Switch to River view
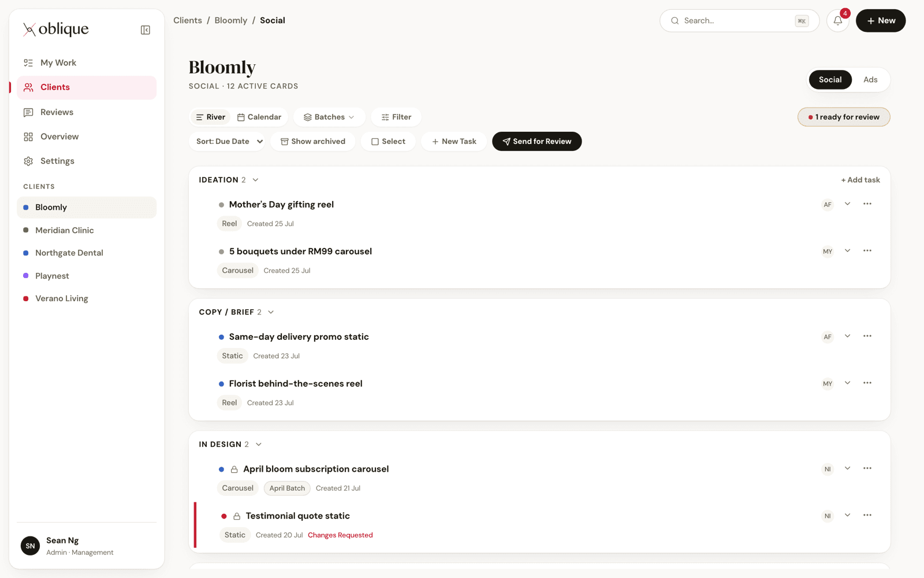Image resolution: width=924 pixels, height=578 pixels. tap(210, 117)
